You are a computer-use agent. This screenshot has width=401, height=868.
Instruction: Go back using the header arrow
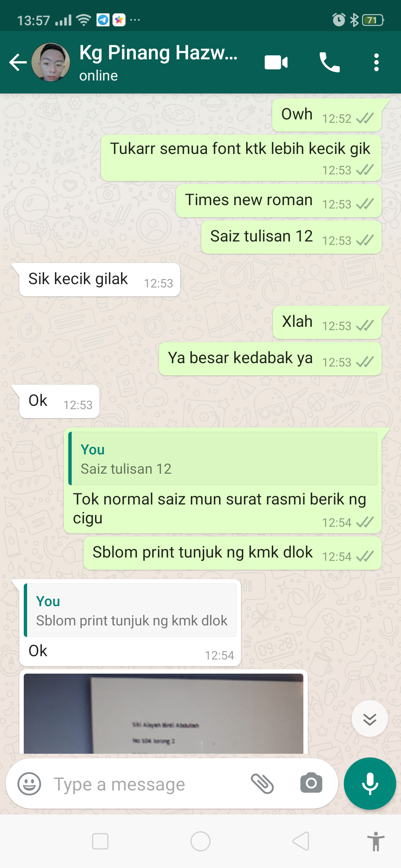click(x=18, y=62)
